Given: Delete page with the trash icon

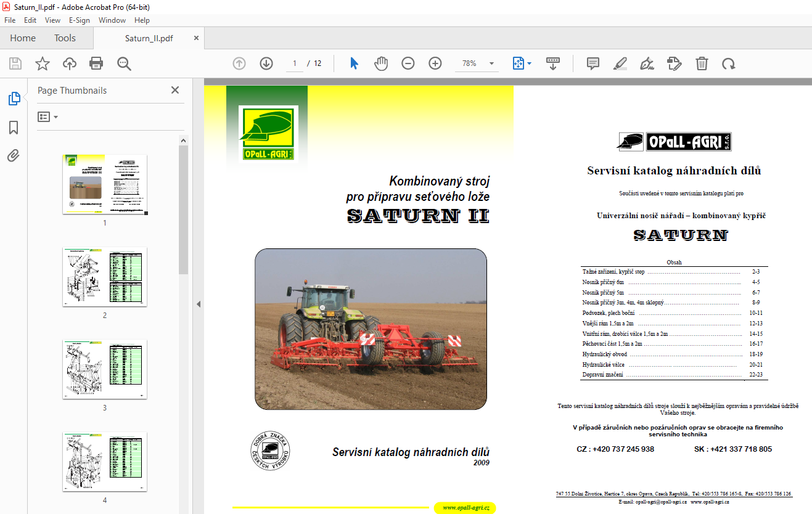Looking at the screenshot, I should click(x=702, y=63).
